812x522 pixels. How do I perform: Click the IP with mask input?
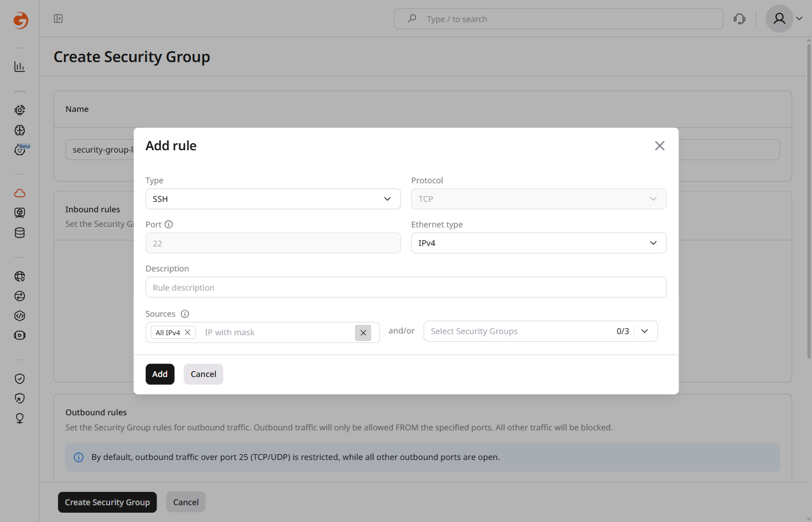277,332
